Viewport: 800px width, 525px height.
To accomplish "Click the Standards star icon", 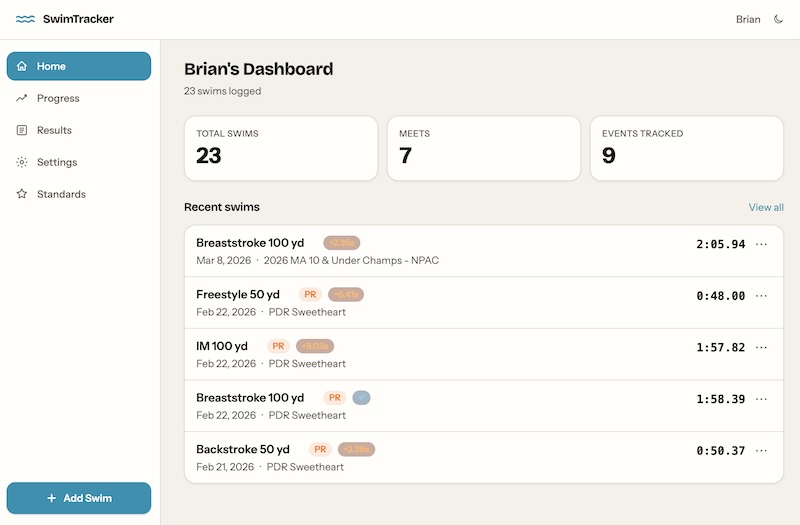I will pyautogui.click(x=22, y=194).
